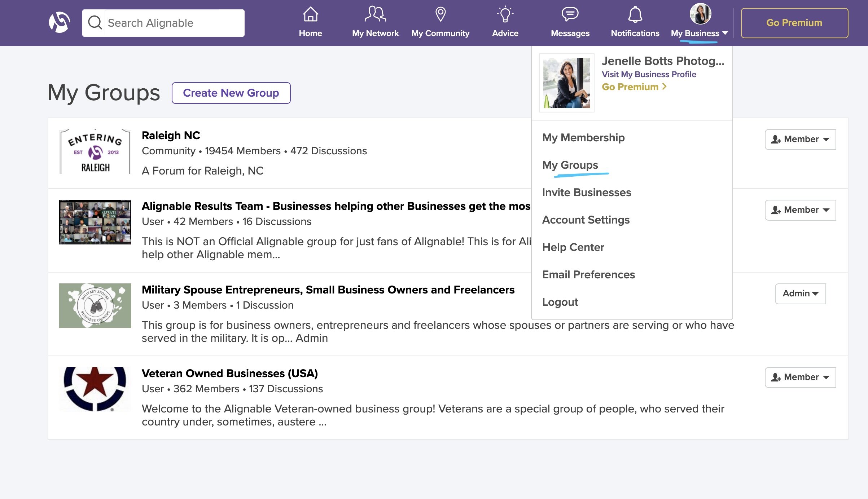
Task: Click profile photo in business dropdown
Action: point(566,83)
